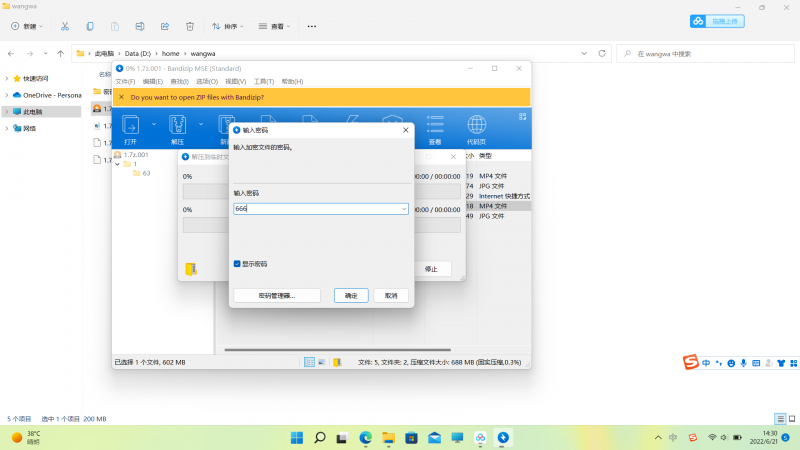Click the Bandizip Open (打开) toolbar icon
800x450 pixels.
point(130,125)
